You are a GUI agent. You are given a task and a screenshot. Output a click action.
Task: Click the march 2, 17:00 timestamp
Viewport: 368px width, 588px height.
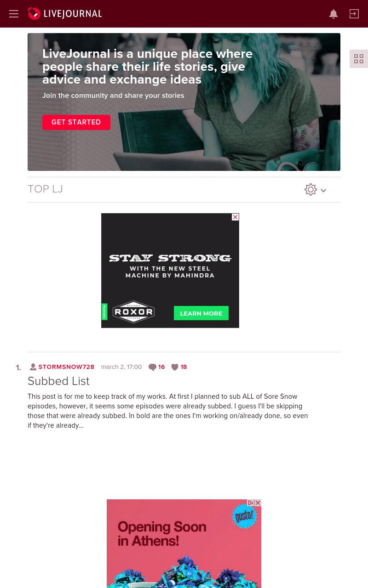[121, 367]
